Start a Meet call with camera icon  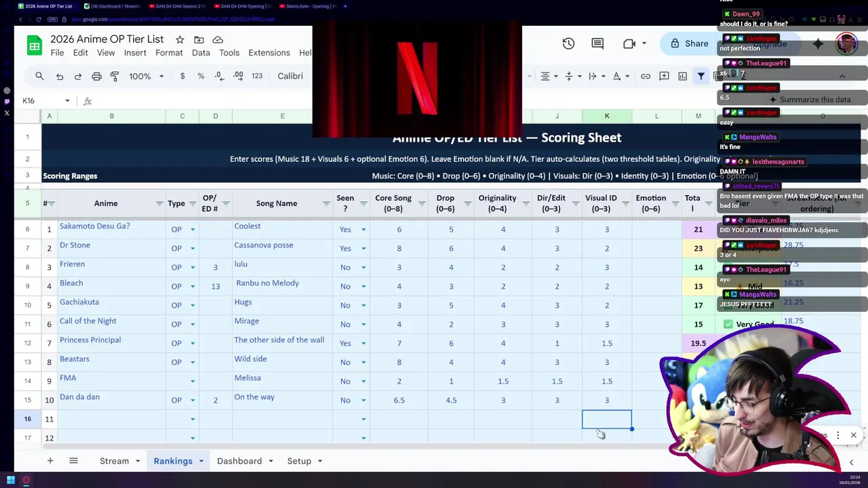(x=629, y=43)
